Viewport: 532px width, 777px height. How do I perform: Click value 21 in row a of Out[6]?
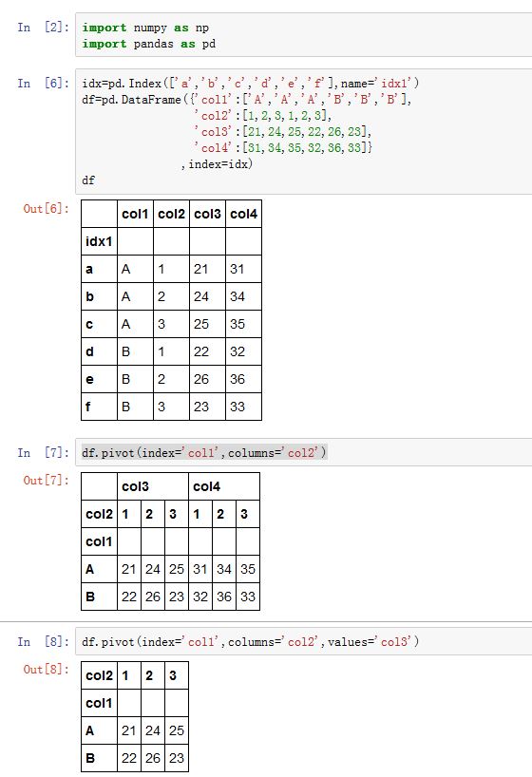coord(207,269)
